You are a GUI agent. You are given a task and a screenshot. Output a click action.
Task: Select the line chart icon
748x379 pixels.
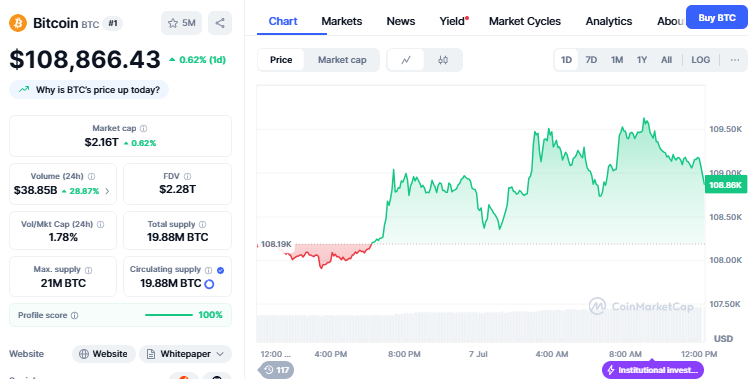[x=406, y=60]
